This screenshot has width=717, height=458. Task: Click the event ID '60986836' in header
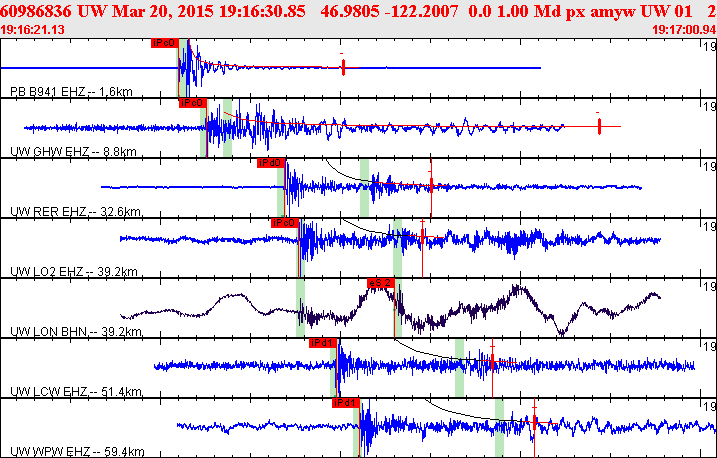click(x=36, y=11)
